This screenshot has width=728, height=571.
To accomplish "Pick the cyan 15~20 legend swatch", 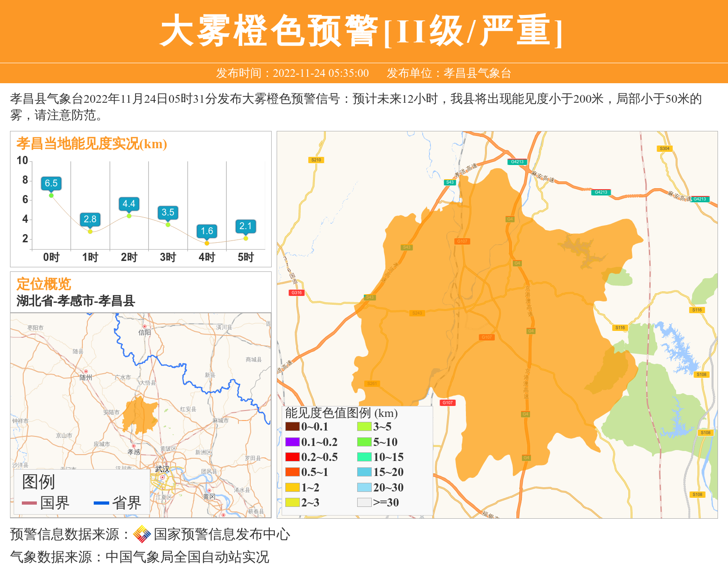I will tap(364, 472).
